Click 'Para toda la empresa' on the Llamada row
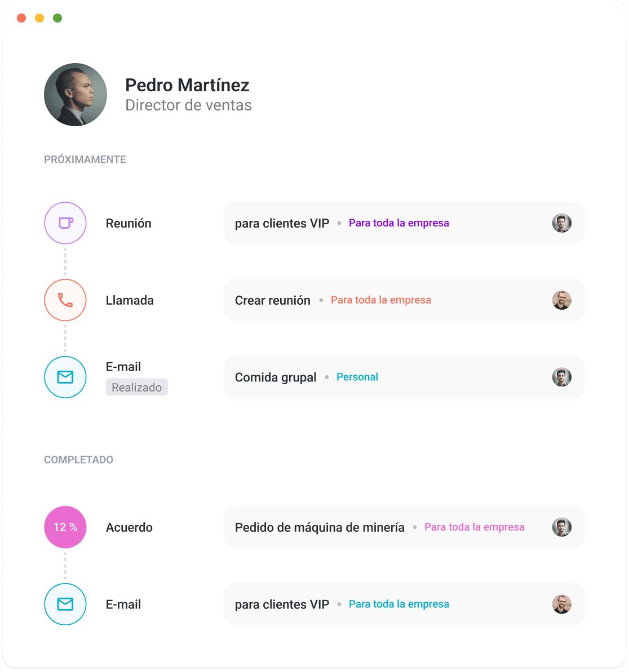Viewport: 629px width, 672px height. 380,300
